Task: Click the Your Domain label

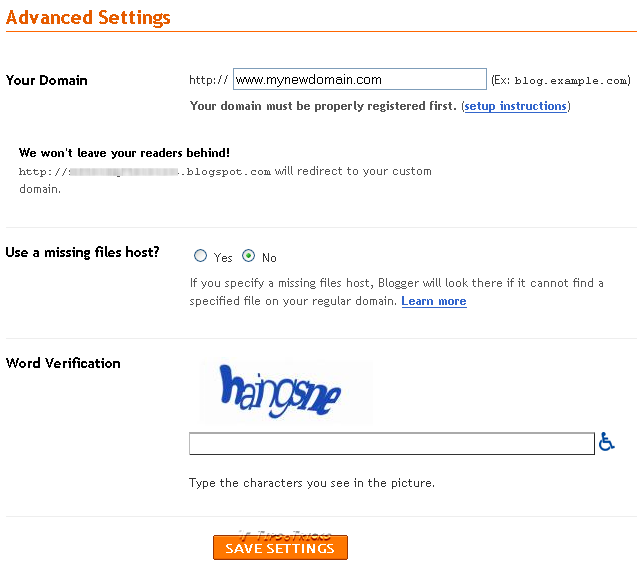Action: tap(47, 80)
